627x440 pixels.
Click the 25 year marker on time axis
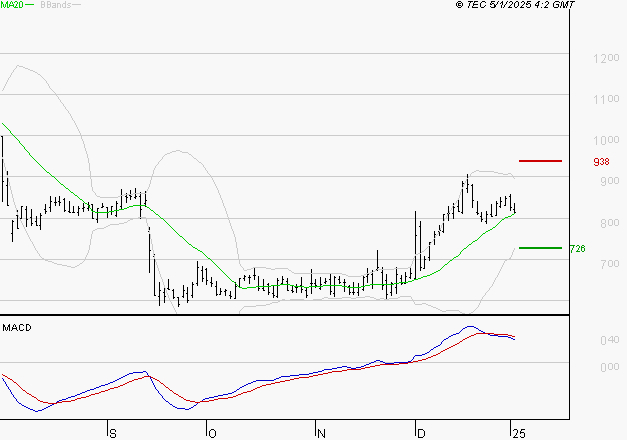517,433
